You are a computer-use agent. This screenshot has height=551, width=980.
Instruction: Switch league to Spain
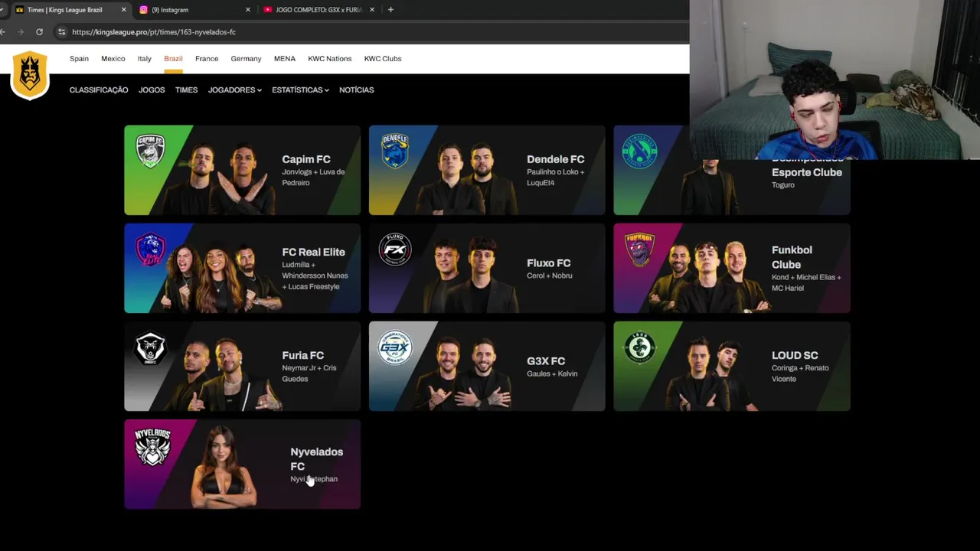click(x=79, y=59)
